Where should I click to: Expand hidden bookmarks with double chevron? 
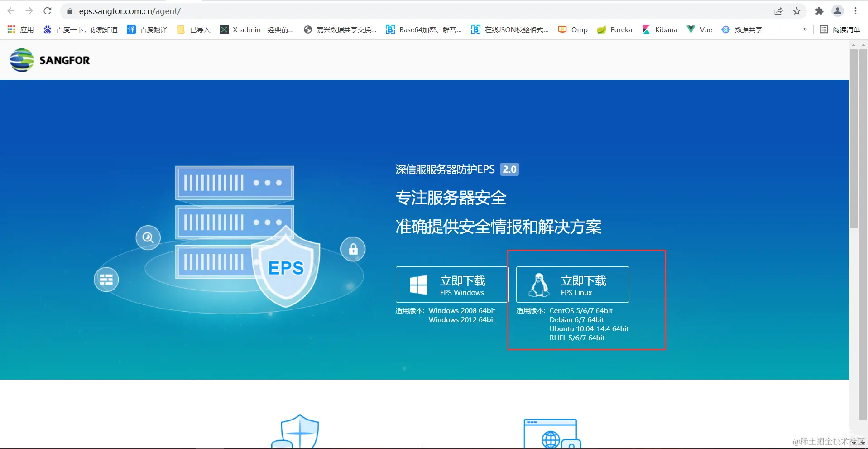click(805, 29)
